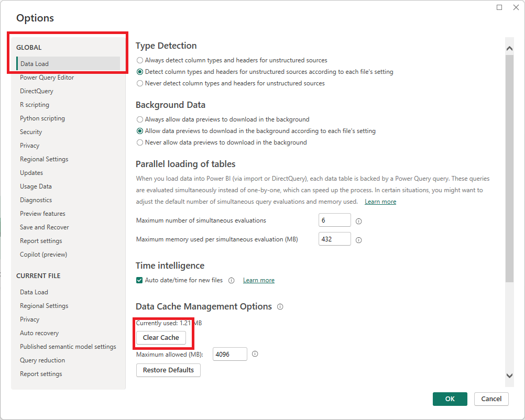Screen dimensions: 525x420
Task: Select Never detect column types radio
Action: coord(140,83)
